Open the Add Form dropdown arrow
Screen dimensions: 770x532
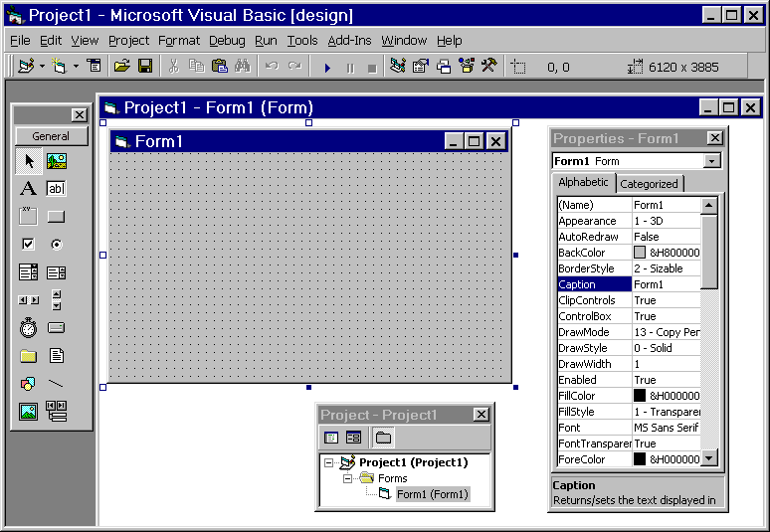[x=76, y=66]
